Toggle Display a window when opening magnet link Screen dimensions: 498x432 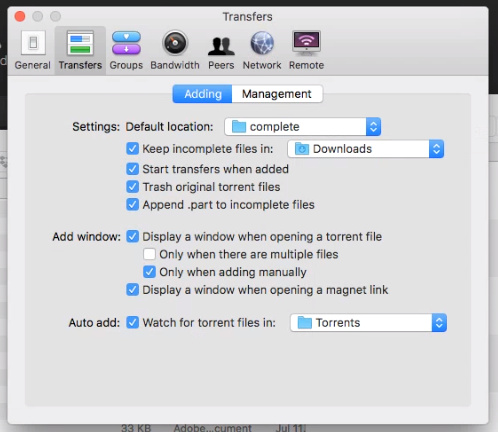133,290
